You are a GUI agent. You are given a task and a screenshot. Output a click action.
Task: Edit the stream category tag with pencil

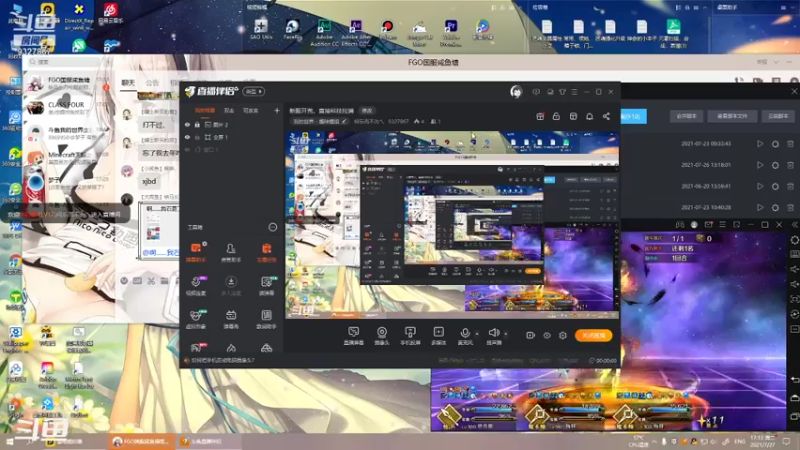click(319, 121)
